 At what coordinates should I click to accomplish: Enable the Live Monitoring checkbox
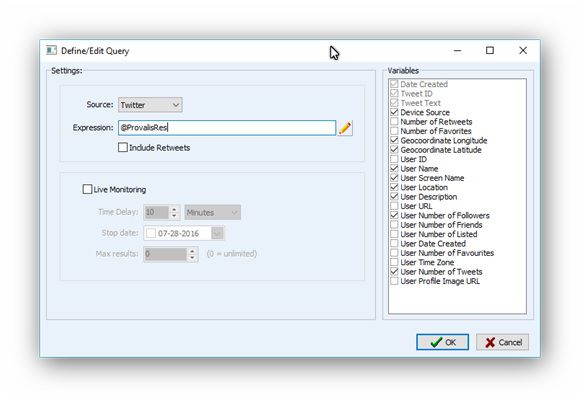coord(87,189)
